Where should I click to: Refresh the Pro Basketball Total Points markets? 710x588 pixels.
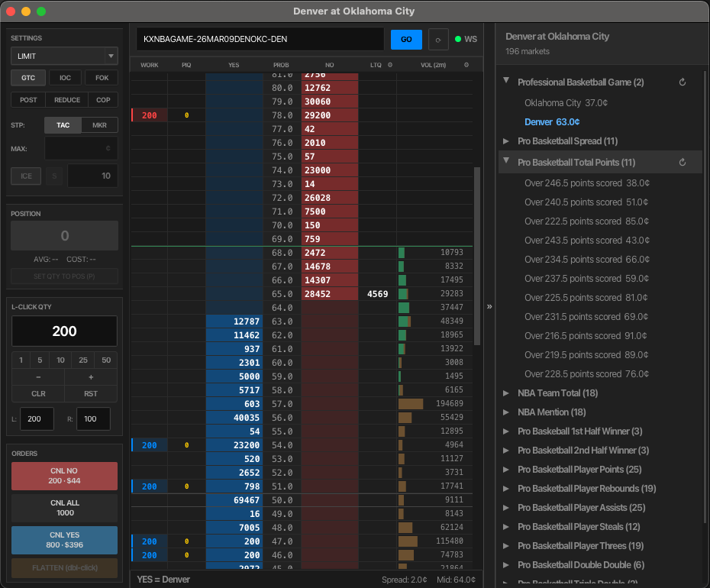coord(682,162)
